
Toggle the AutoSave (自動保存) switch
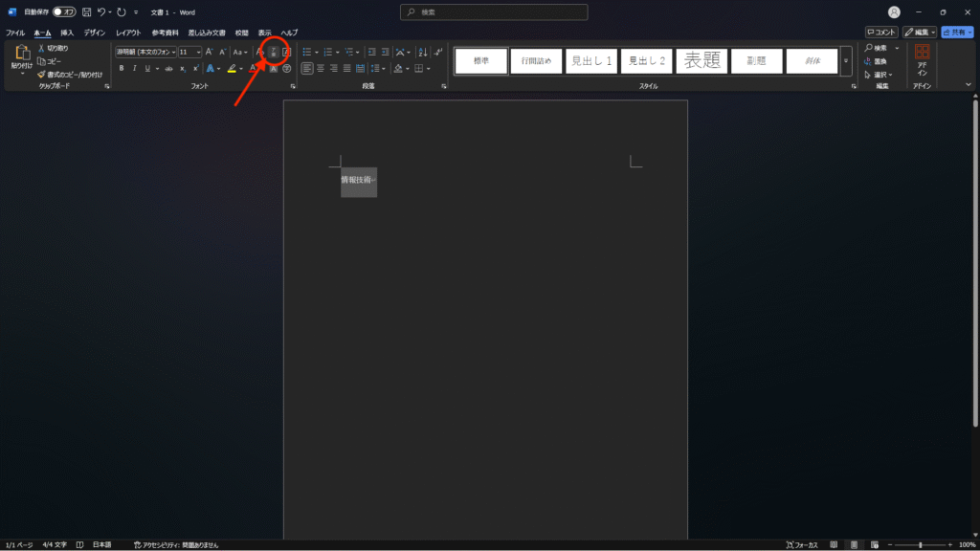click(64, 12)
